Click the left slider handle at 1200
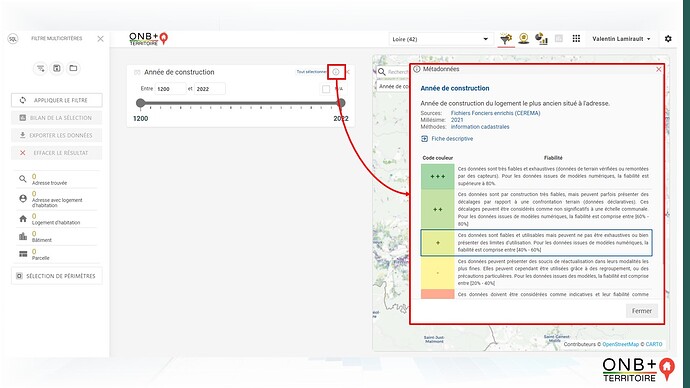 140,103
